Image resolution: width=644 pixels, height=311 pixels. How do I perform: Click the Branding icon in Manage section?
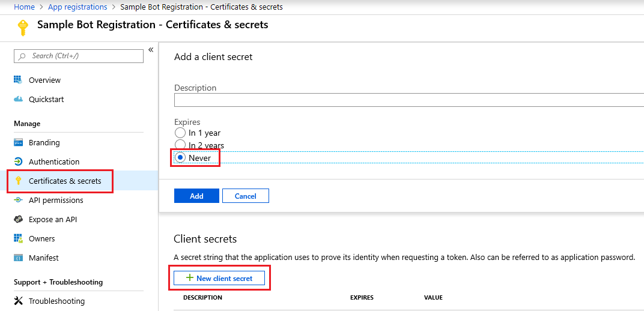(18, 142)
